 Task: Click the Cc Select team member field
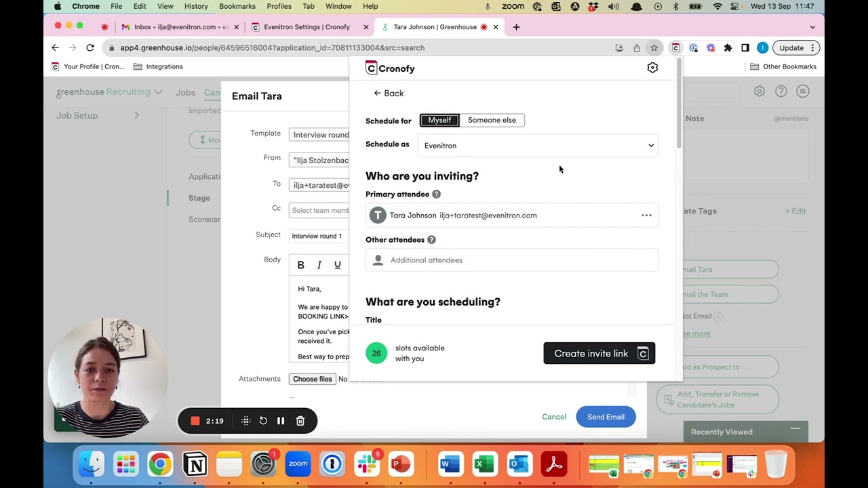coord(319,210)
